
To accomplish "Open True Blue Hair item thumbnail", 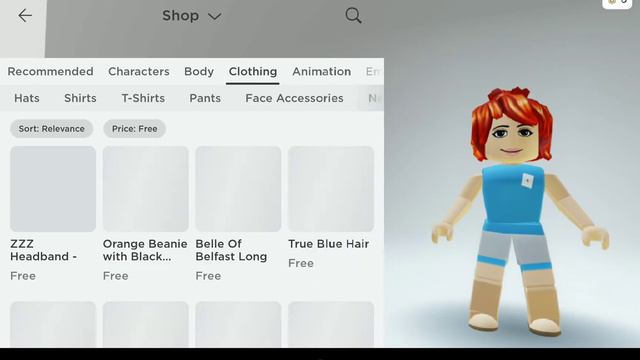I will [331, 189].
